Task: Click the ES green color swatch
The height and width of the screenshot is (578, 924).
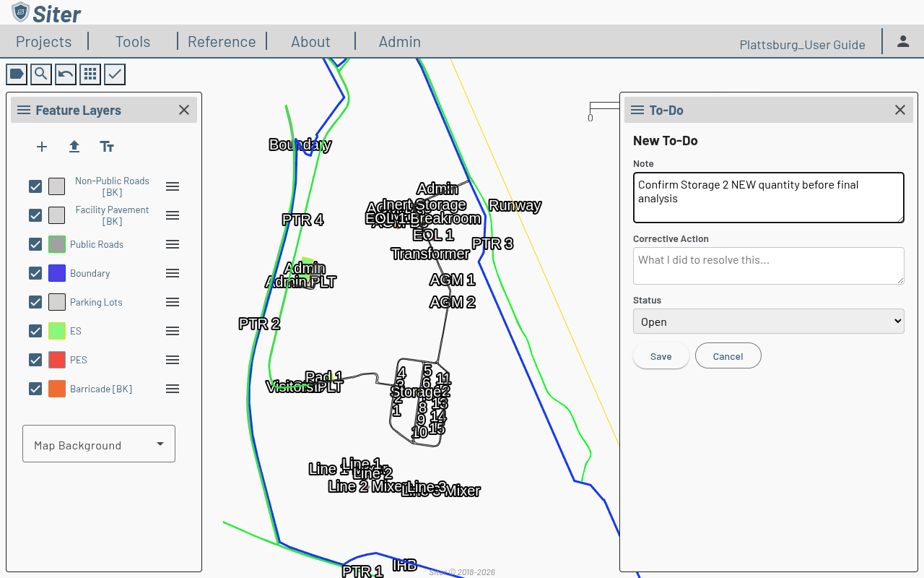Action: tap(57, 331)
